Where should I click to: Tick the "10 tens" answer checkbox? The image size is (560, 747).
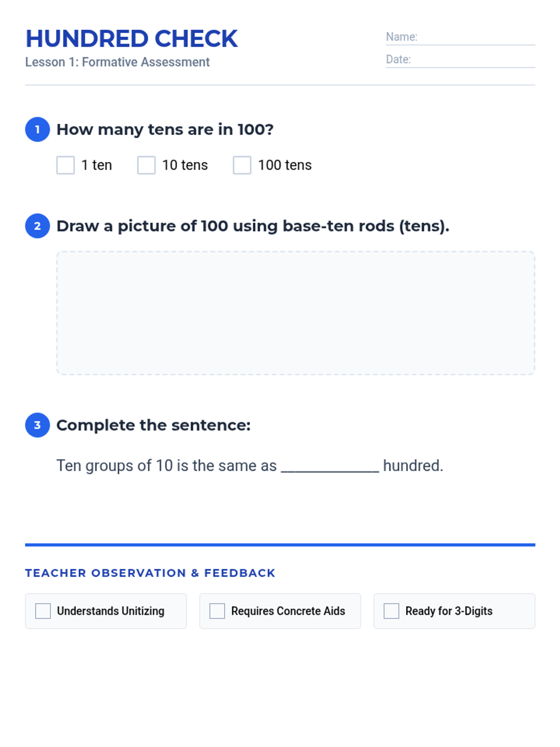click(x=146, y=165)
